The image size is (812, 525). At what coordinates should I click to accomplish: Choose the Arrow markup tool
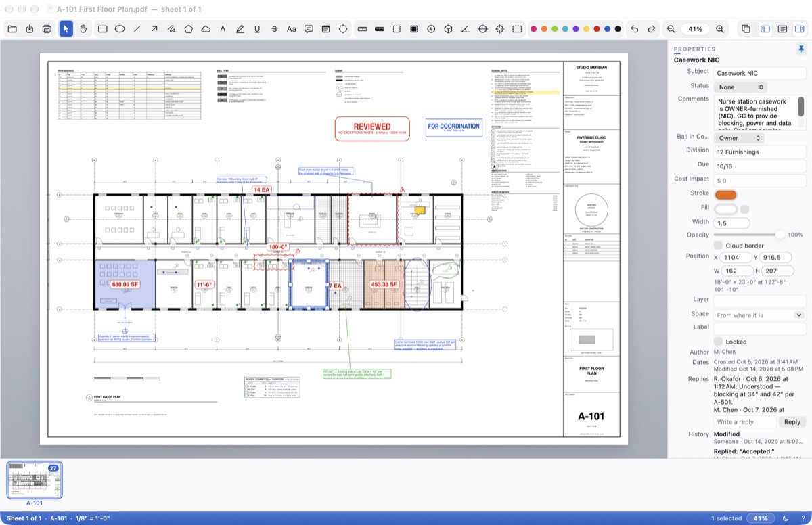[x=154, y=29]
